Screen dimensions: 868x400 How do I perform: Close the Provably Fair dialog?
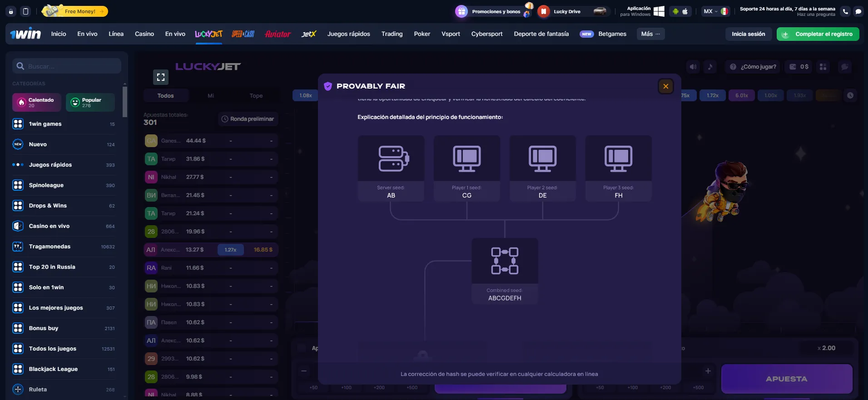point(665,86)
